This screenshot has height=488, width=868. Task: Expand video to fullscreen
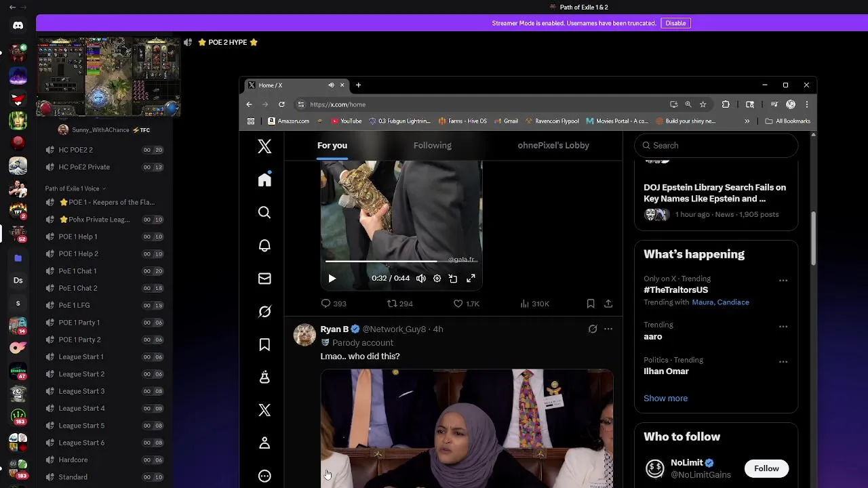(x=471, y=279)
